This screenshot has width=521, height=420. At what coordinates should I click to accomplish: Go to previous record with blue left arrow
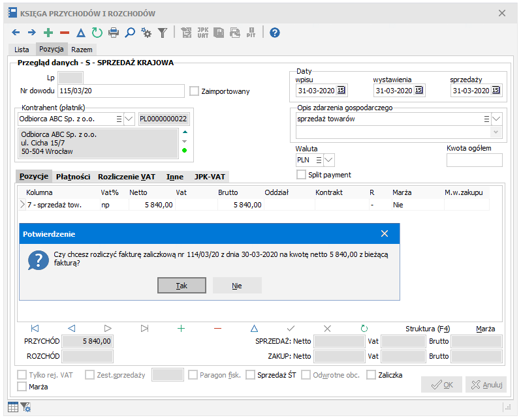[x=16, y=33]
